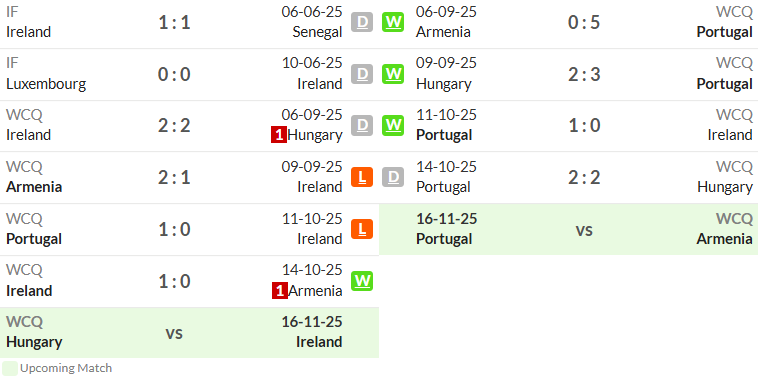This screenshot has height=385, width=758.
Task: Click the W badge for Ireland 1:0 Armenia
Action: point(362,281)
